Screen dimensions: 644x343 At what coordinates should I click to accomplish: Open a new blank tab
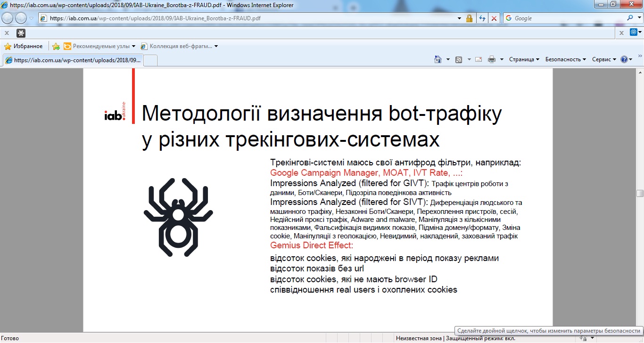(x=150, y=60)
